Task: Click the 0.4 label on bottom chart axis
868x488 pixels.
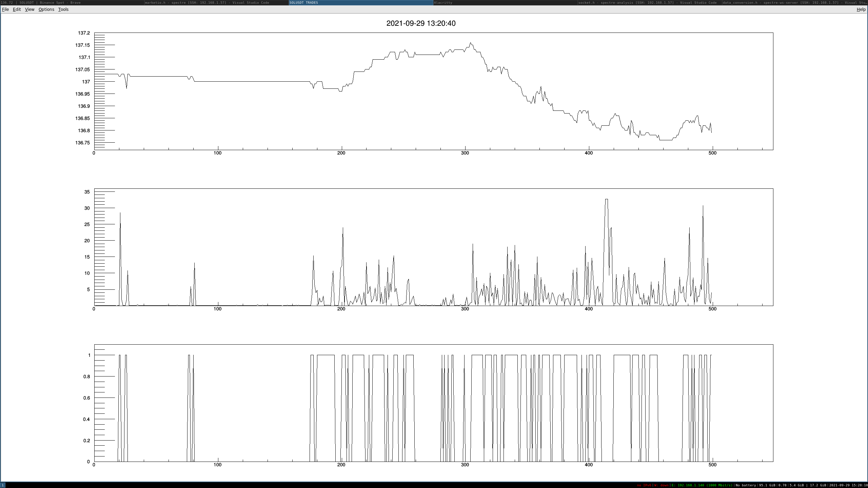Action: 87,419
